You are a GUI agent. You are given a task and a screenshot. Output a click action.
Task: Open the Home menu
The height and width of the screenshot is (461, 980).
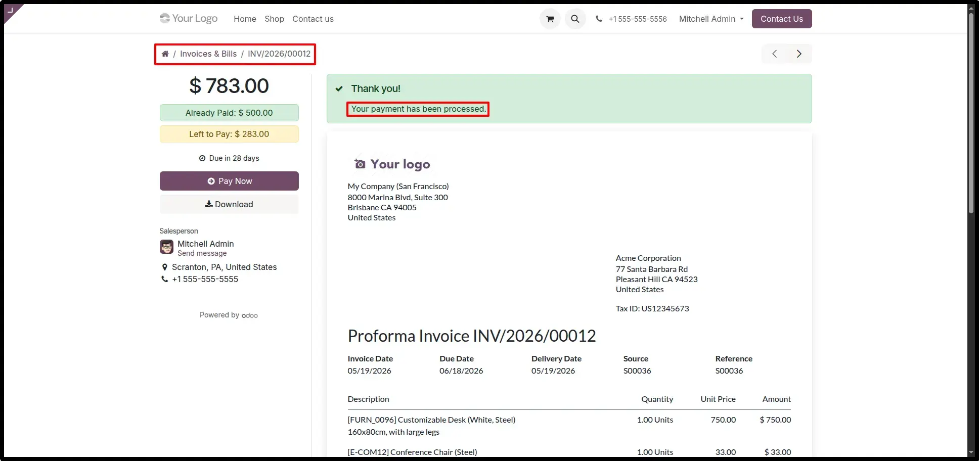coord(245,19)
